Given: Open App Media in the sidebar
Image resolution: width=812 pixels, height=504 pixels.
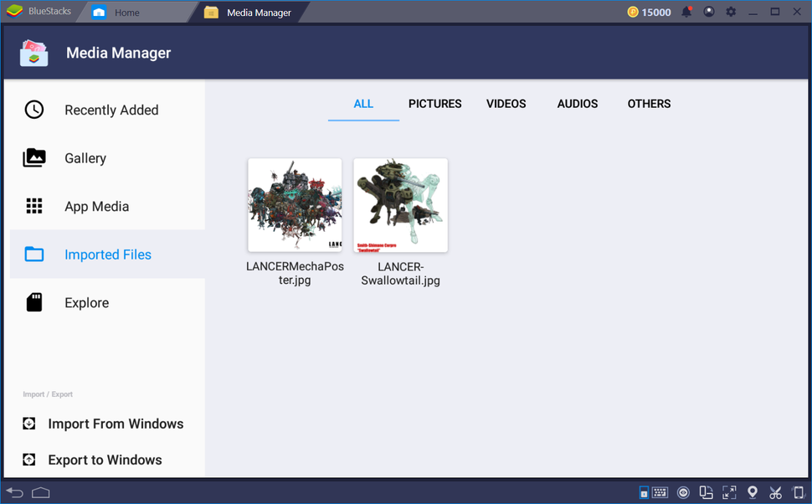Looking at the screenshot, I should pyautogui.click(x=96, y=206).
